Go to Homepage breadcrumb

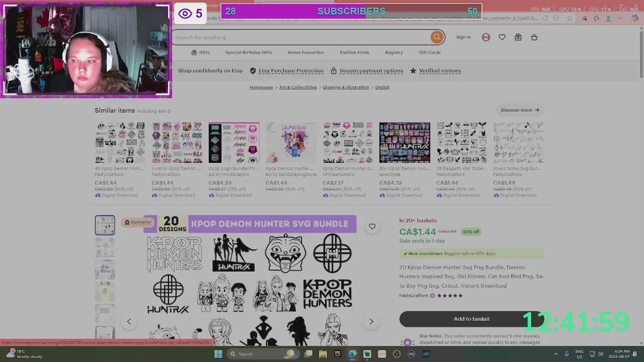(261, 87)
